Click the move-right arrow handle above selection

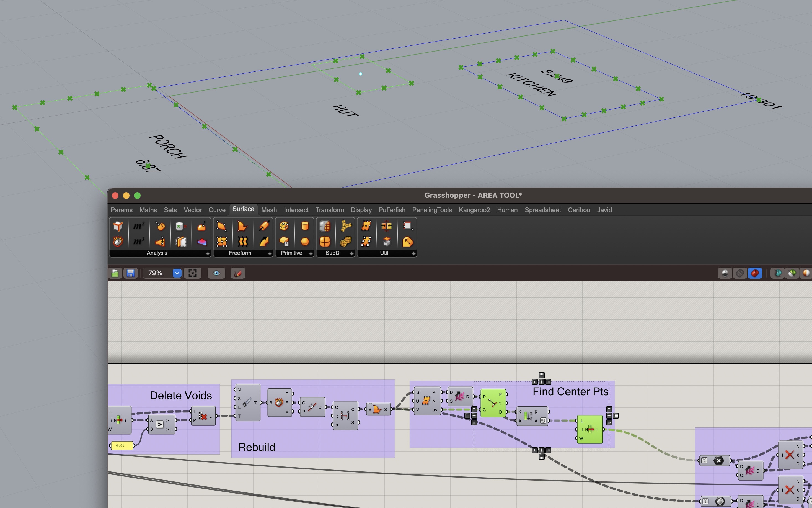(548, 382)
